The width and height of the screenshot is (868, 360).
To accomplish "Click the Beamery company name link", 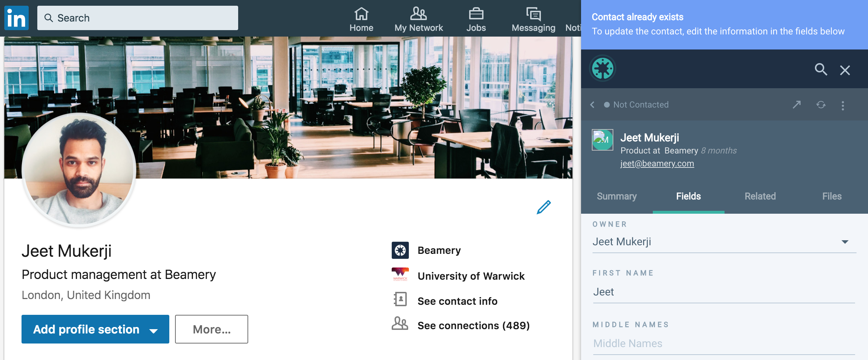I will [x=439, y=250].
